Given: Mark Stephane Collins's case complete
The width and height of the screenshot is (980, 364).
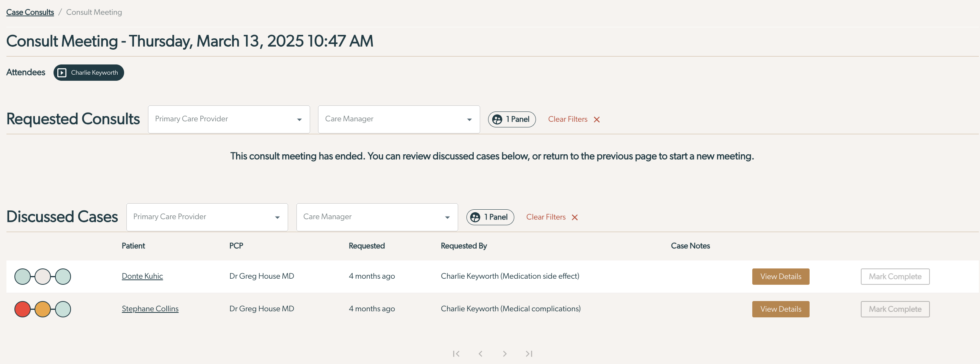Looking at the screenshot, I should pos(895,309).
